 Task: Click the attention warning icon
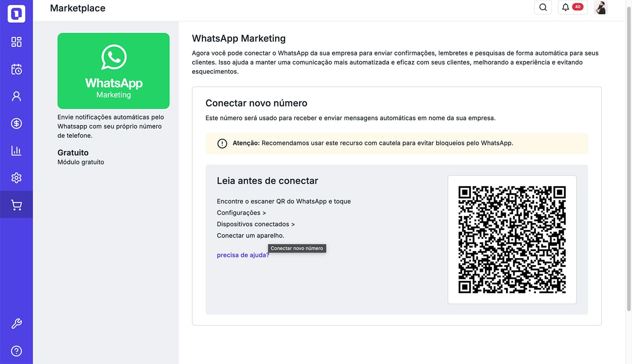pyautogui.click(x=222, y=143)
